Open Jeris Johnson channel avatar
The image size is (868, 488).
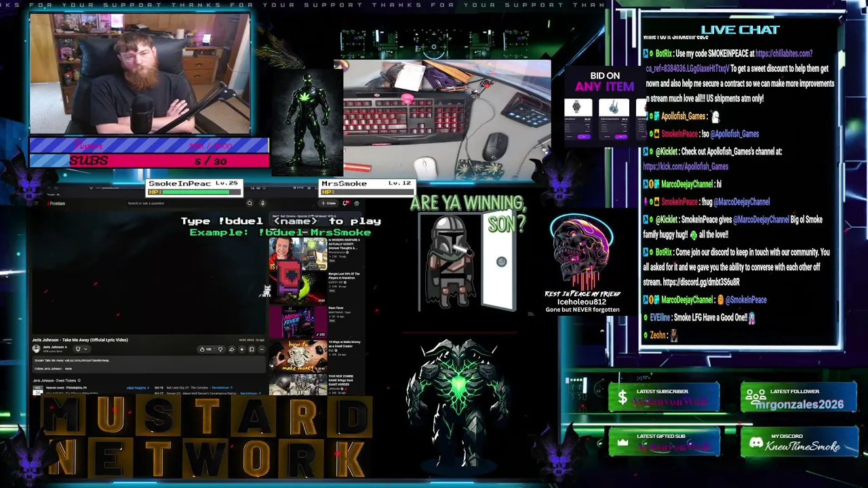[37, 348]
